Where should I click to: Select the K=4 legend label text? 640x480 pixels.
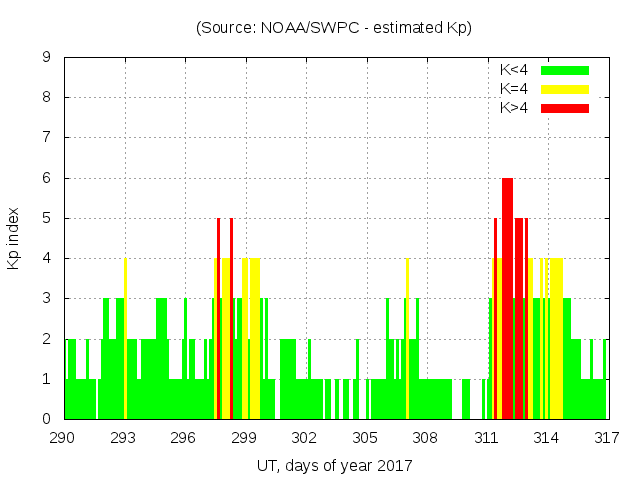[x=514, y=89]
